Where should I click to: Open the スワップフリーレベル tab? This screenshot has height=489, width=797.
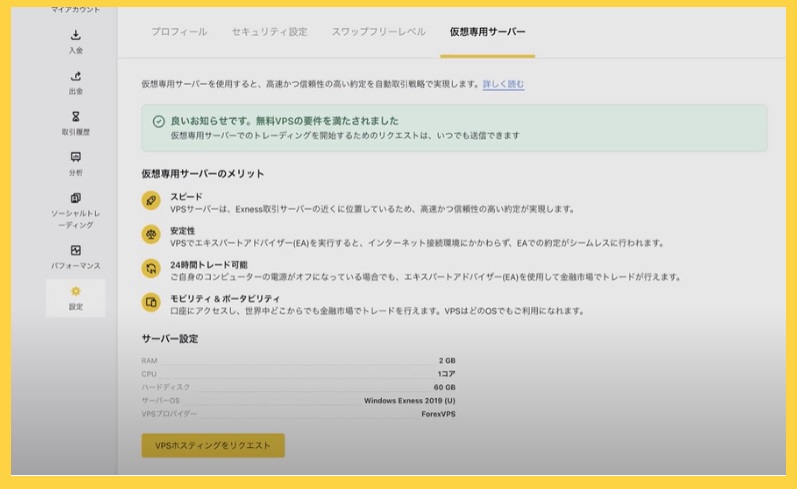click(x=378, y=32)
